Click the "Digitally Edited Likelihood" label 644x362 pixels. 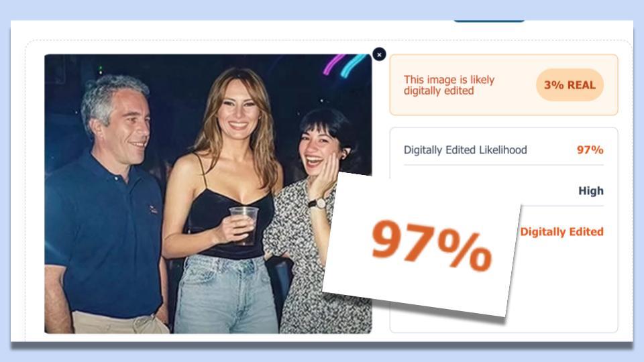(x=465, y=149)
